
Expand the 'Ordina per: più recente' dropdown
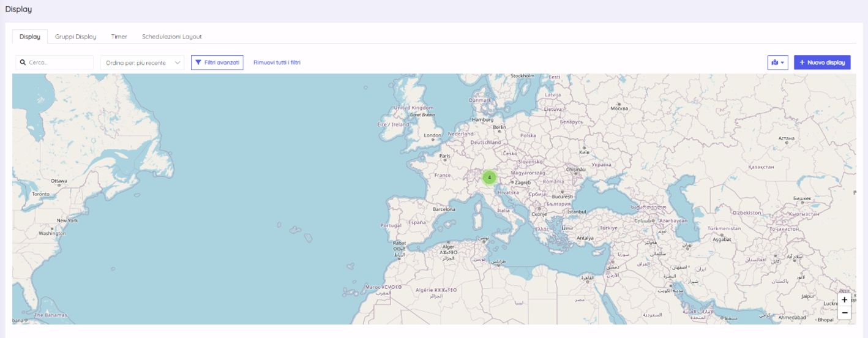click(142, 62)
